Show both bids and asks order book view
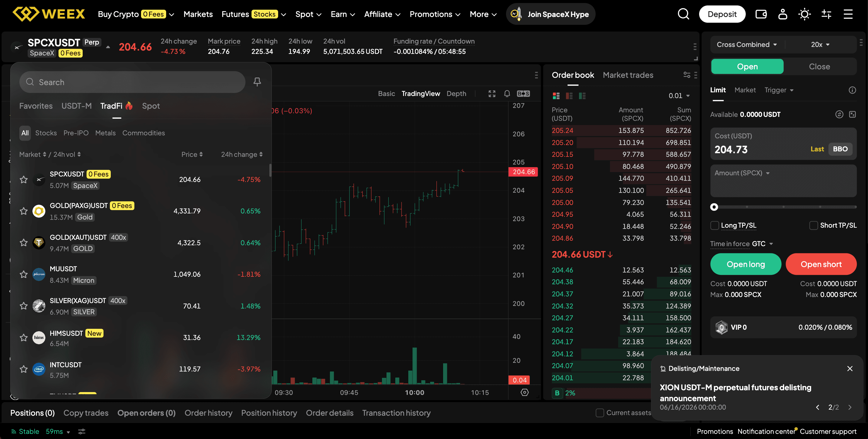This screenshot has height=439, width=868. click(556, 96)
